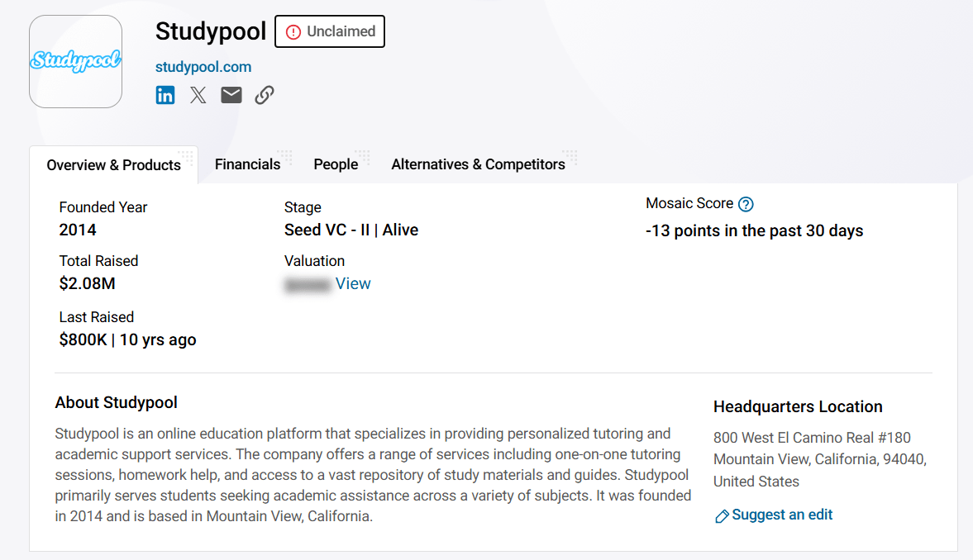Click the pencil icon beside Suggest an edit

pyautogui.click(x=722, y=516)
